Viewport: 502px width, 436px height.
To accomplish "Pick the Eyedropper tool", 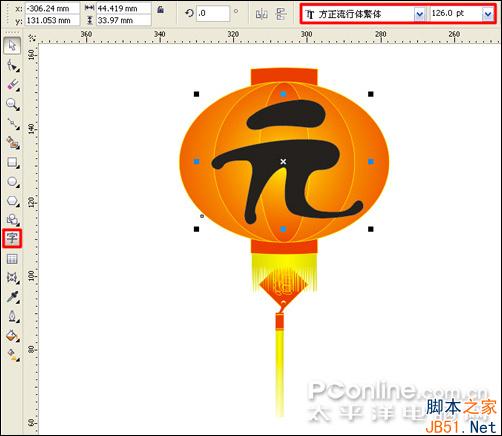I will tap(12, 297).
